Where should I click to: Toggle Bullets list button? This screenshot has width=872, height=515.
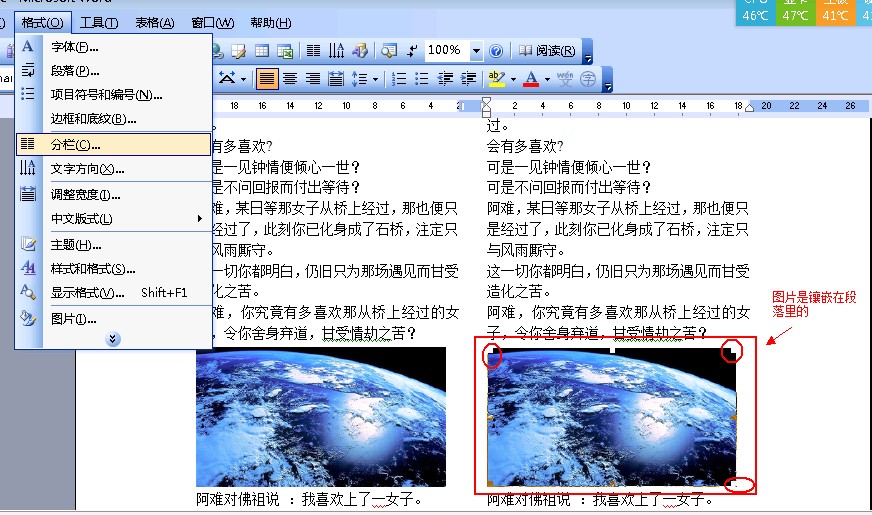[422, 79]
